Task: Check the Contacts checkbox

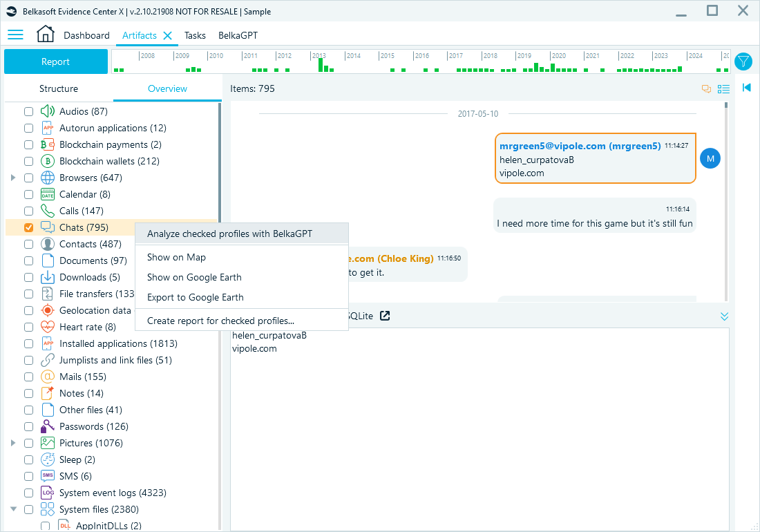Action: pyautogui.click(x=28, y=244)
